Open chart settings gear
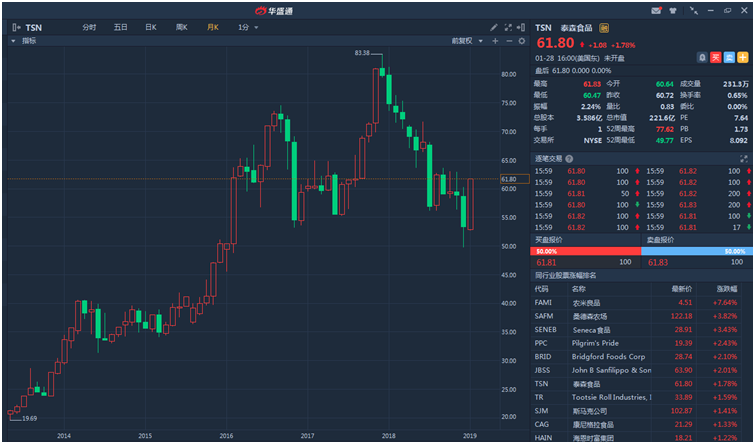Screen dimensions: 755x444 (x=521, y=41)
